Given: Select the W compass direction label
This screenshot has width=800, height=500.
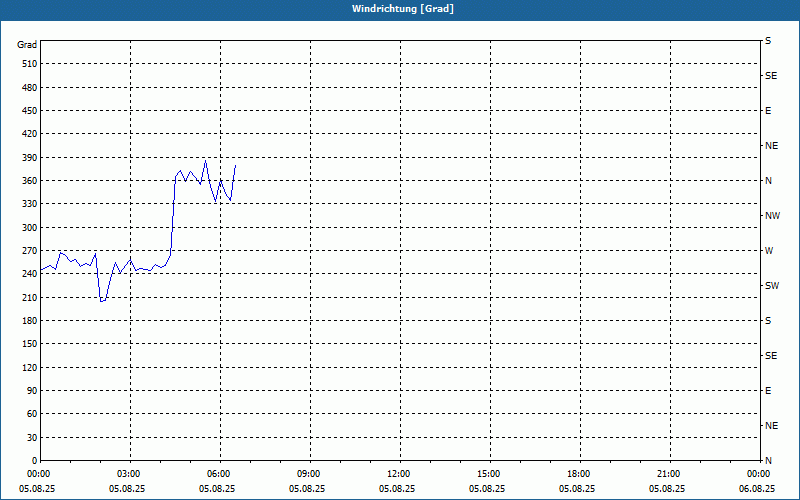Looking at the screenshot, I should pyautogui.click(x=769, y=251).
